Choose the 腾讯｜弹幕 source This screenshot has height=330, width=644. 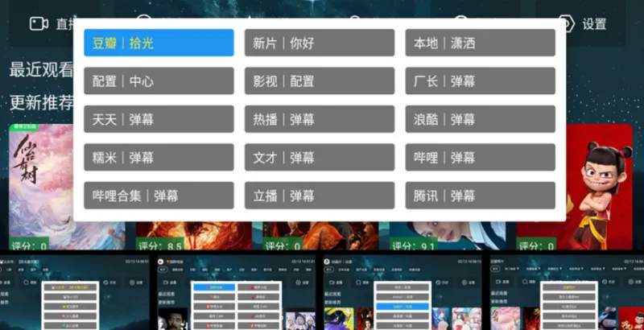480,196
